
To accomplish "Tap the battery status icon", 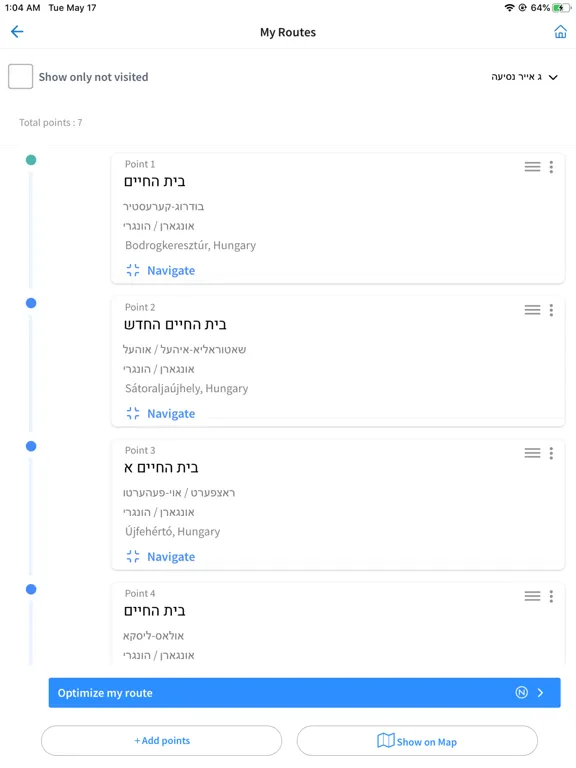I will click(561, 7).
